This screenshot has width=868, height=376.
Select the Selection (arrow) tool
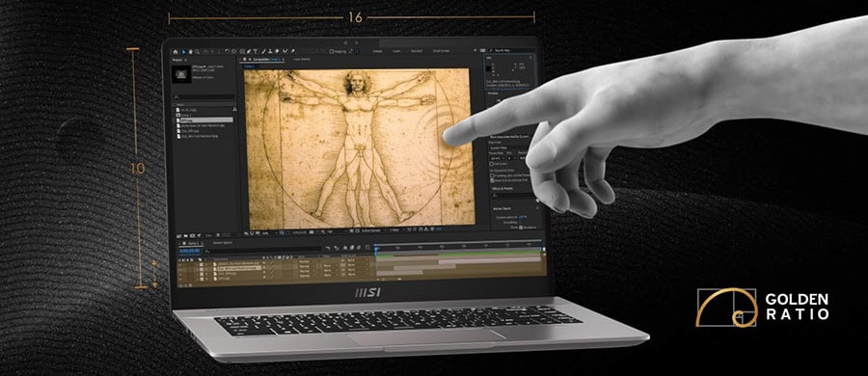coord(184,52)
